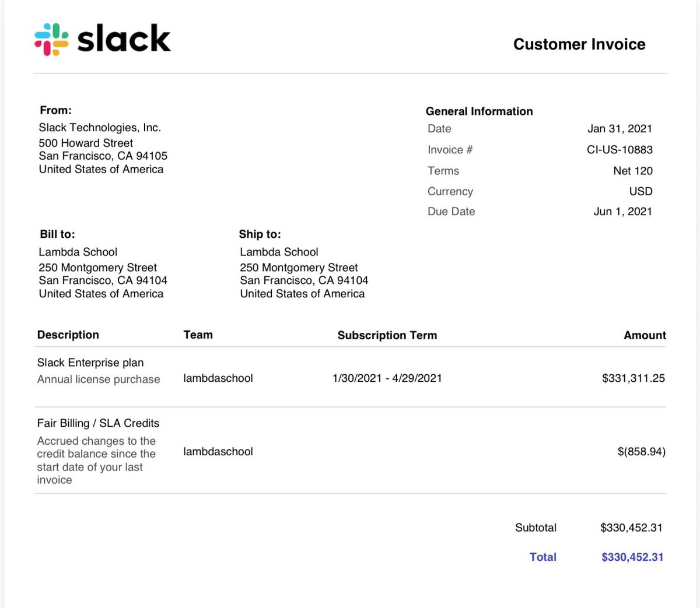Click 'Slack Enterprise plan' line item
The width and height of the screenshot is (700, 608).
click(x=90, y=363)
